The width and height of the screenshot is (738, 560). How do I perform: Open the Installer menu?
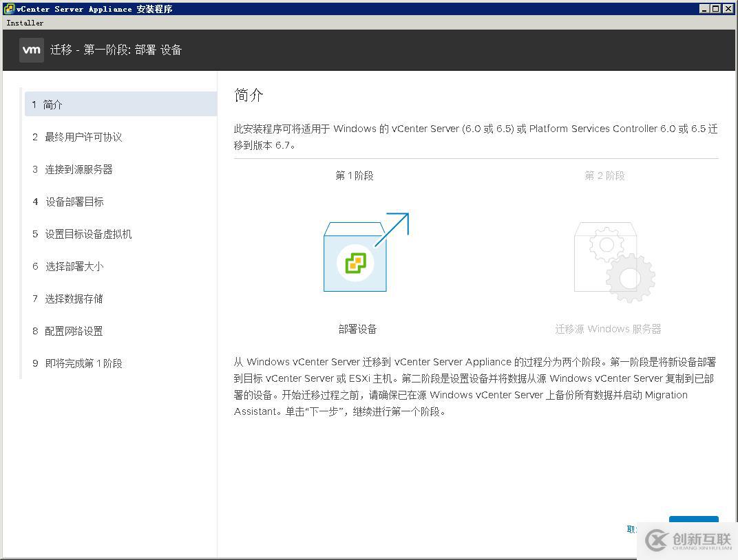[x=25, y=23]
